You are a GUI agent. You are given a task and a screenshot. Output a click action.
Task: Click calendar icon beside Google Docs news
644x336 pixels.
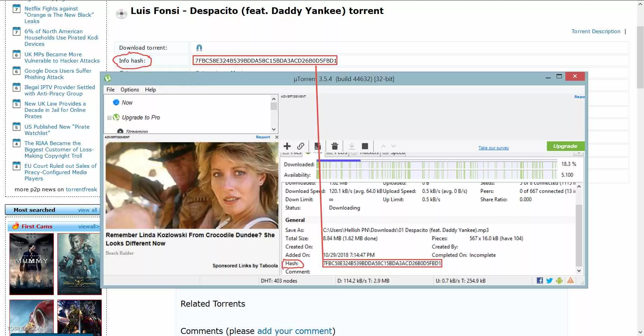click(16, 71)
